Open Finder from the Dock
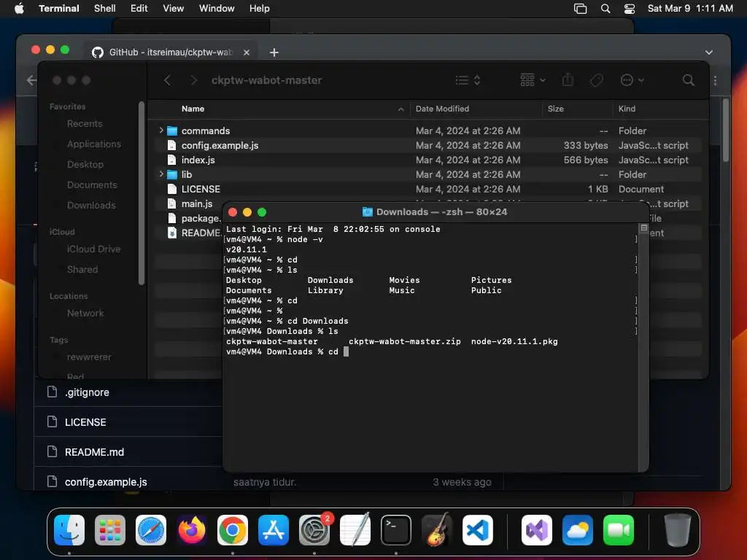The image size is (747, 560). tap(69, 530)
